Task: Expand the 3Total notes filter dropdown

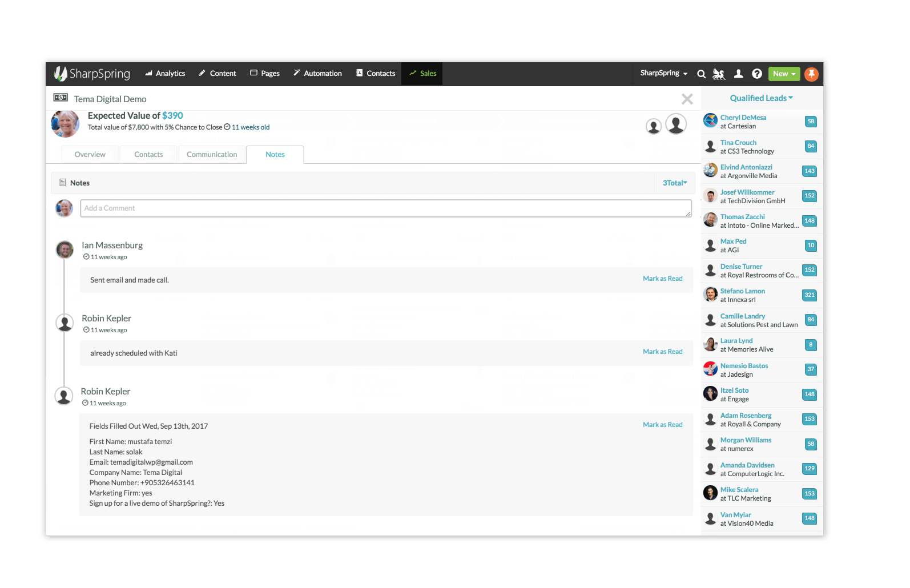Action: [675, 183]
